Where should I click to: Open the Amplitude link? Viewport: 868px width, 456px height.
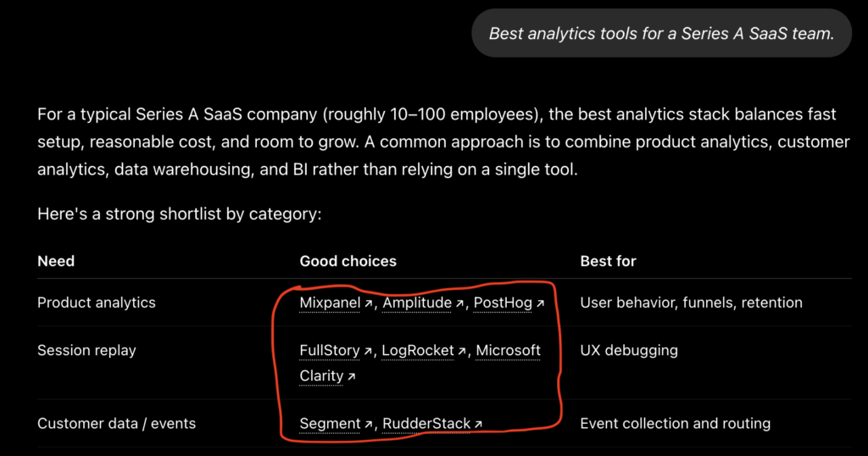[x=417, y=303]
